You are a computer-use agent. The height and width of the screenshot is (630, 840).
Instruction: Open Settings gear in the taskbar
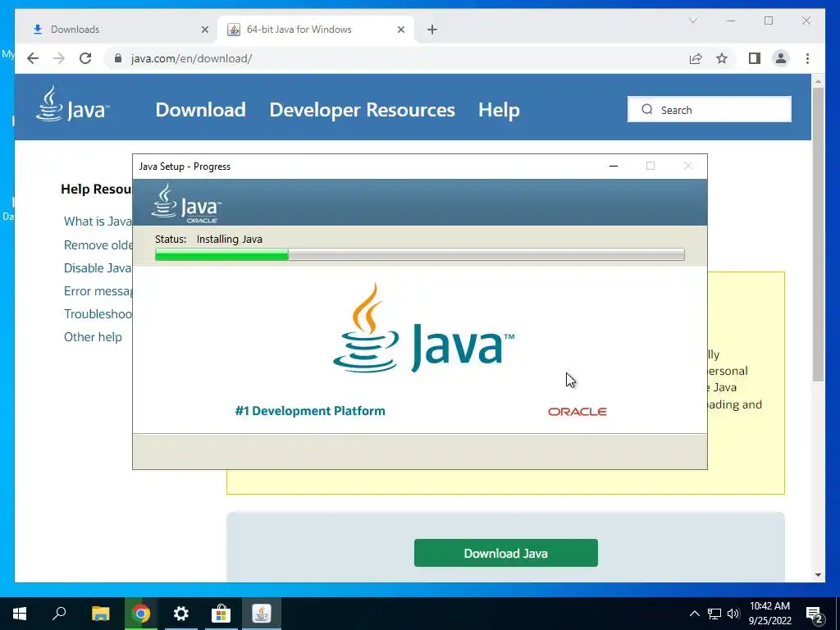181,614
